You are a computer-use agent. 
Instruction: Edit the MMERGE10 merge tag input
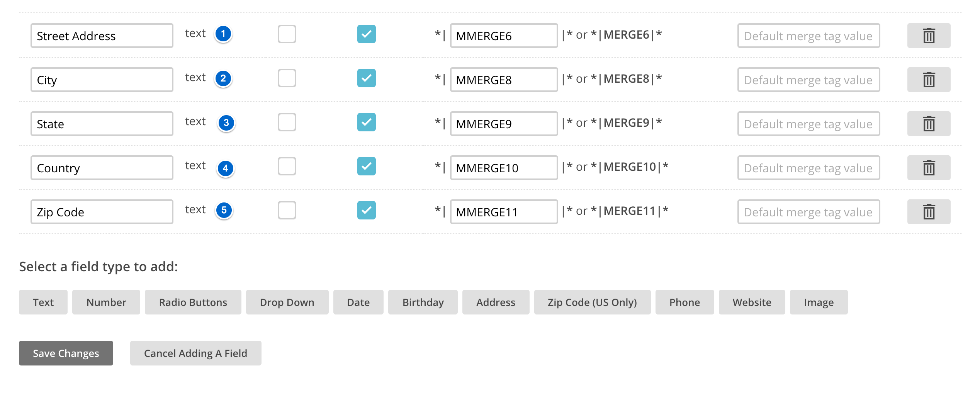(504, 168)
